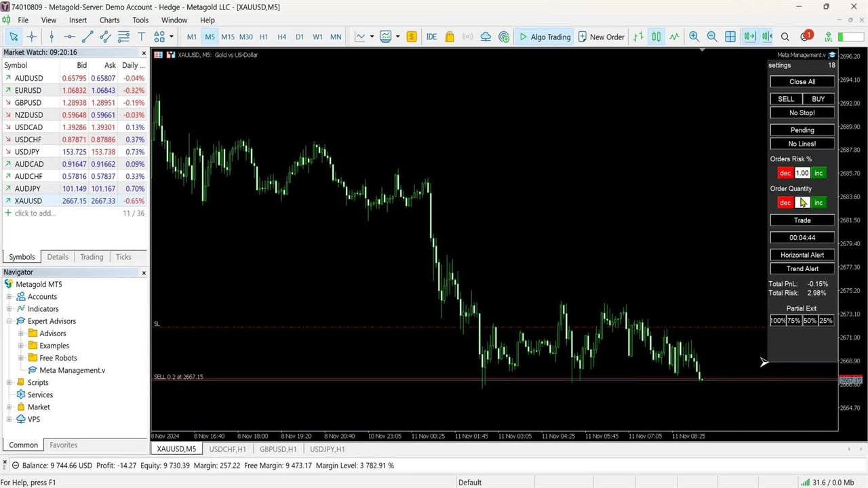Image resolution: width=868 pixels, height=488 pixels.
Task: Open the toolbar search magnifier
Action: [x=785, y=37]
